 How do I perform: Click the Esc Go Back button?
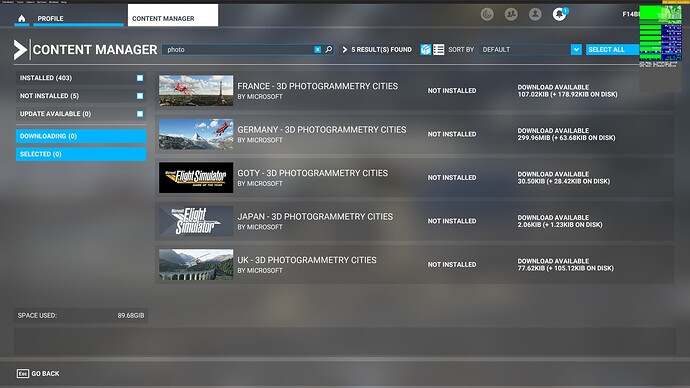tap(38, 373)
